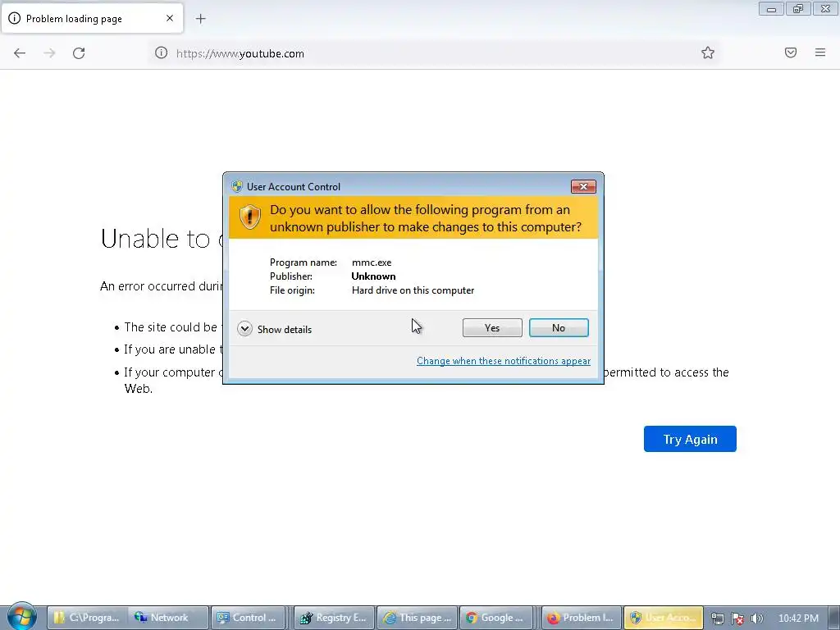Open site information icon in address bar
The width and height of the screenshot is (840, 630).
(162, 53)
